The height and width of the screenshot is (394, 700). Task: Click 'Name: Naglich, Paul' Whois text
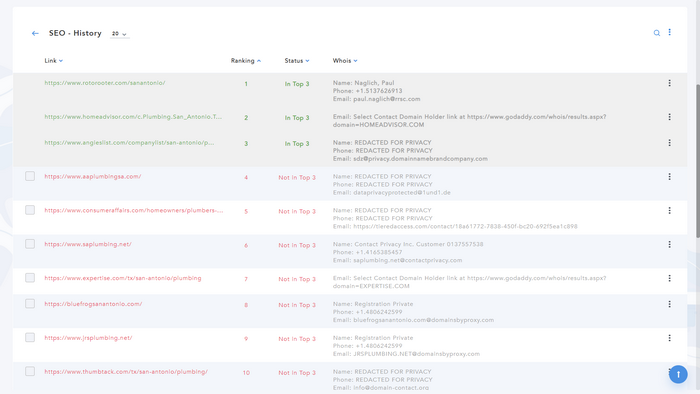pyautogui.click(x=363, y=83)
